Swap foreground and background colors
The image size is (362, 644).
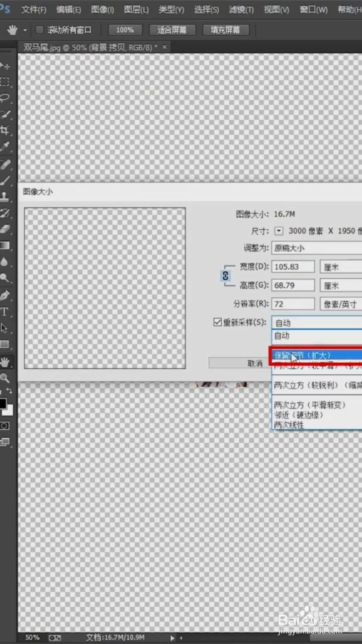click(x=9, y=391)
